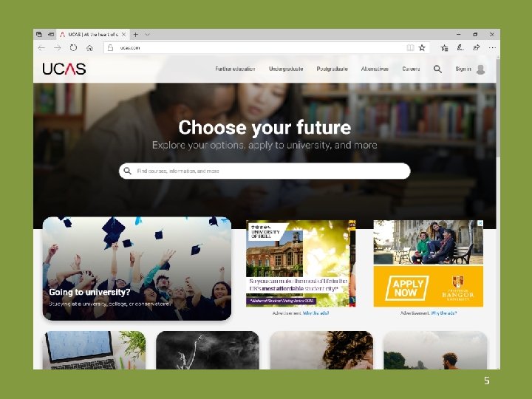Open the Undergraduate menu
Viewport: 532px width, 399px height.
coord(286,69)
